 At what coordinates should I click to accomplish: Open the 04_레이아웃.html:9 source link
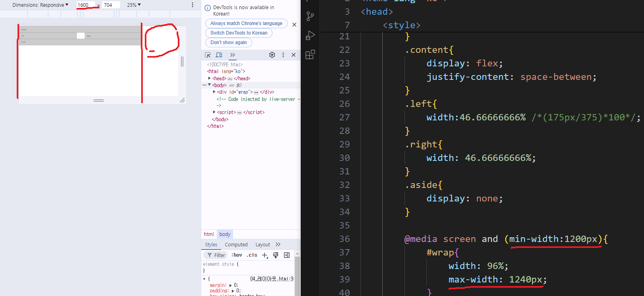[272, 279]
